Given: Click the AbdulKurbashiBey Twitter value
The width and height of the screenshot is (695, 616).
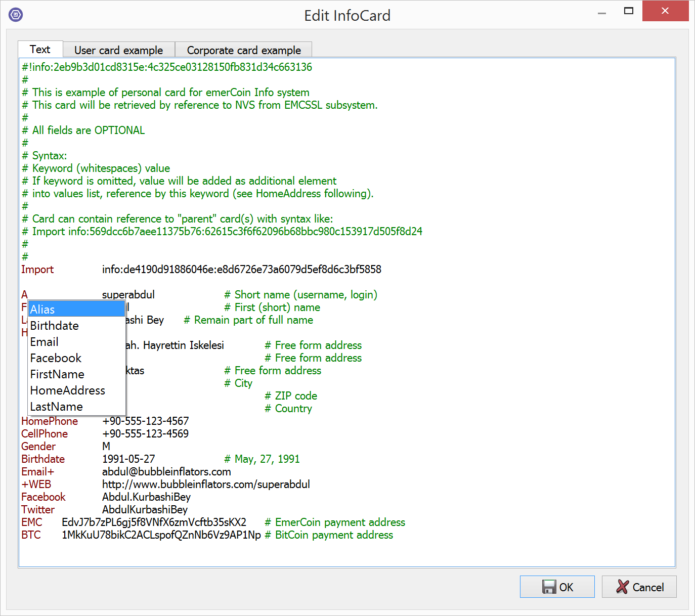Looking at the screenshot, I should [145, 509].
